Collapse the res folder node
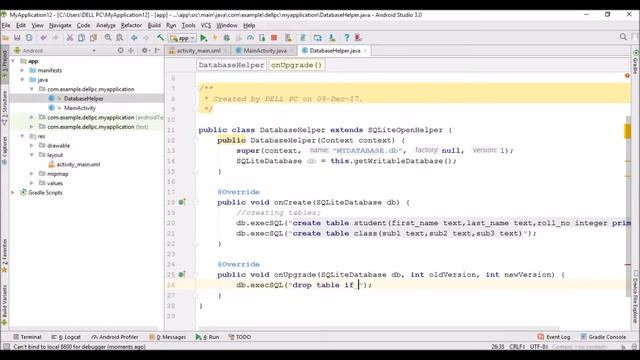Image resolution: width=640 pixels, height=360 pixels. pos(22,136)
